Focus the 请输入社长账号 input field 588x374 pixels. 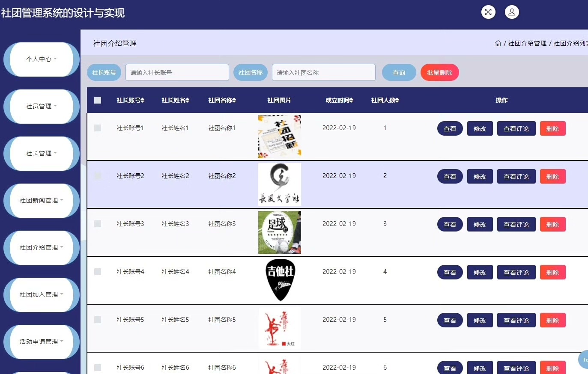pyautogui.click(x=177, y=73)
